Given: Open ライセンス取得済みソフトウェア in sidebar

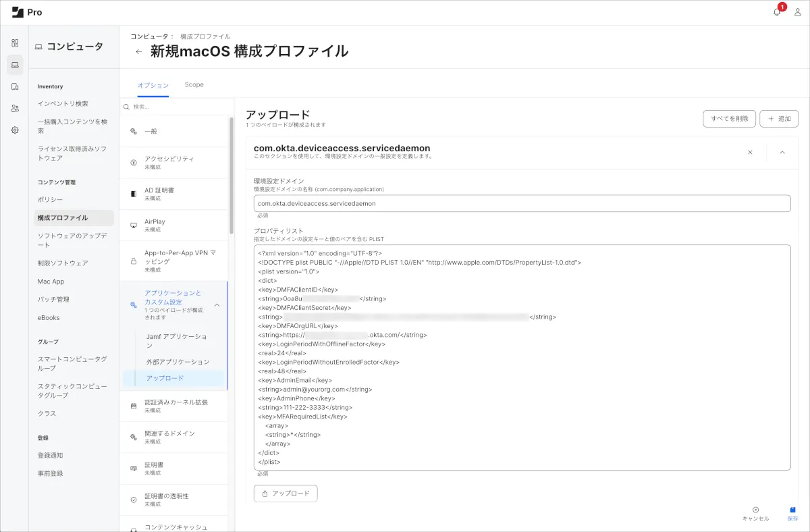Looking at the screenshot, I should click(x=73, y=153).
